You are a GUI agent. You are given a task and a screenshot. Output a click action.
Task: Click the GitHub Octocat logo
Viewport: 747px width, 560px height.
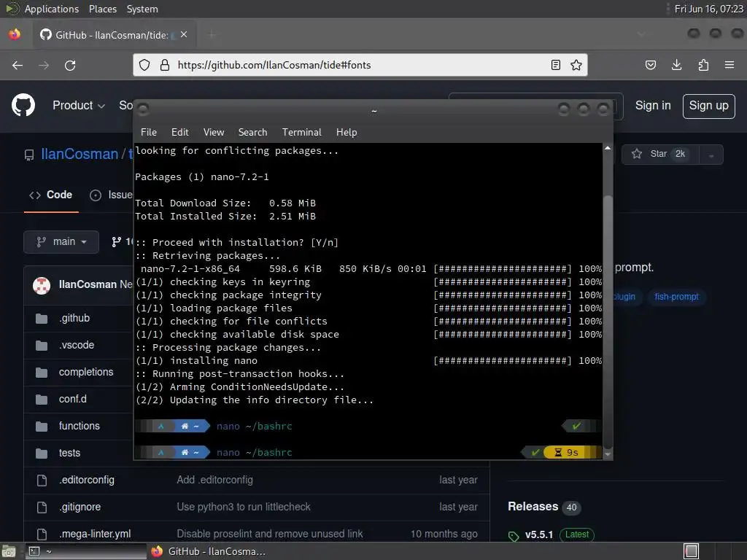(23, 105)
